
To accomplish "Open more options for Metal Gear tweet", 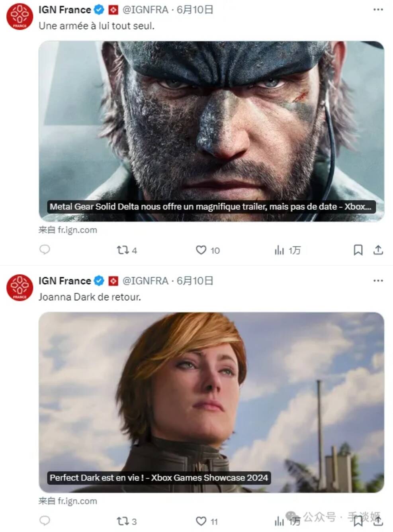I will [x=378, y=10].
